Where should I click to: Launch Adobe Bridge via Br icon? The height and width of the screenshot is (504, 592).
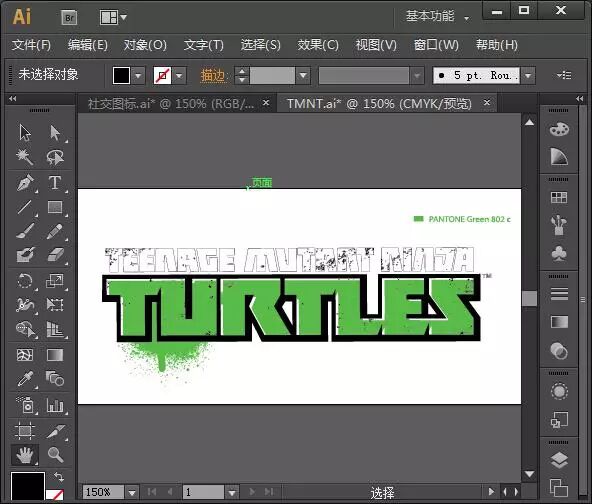69,17
